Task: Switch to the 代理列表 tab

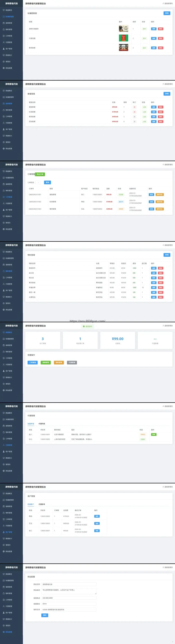Action: coord(42,424)
